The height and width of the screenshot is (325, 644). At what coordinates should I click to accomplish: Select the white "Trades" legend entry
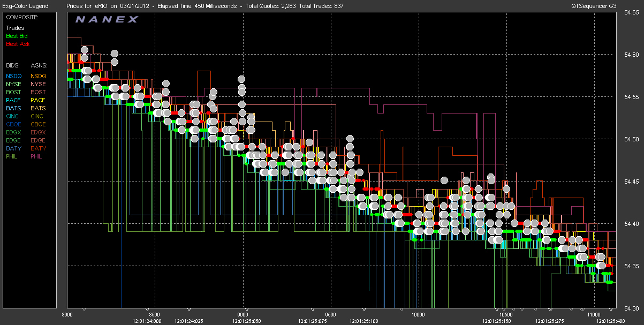[15, 28]
